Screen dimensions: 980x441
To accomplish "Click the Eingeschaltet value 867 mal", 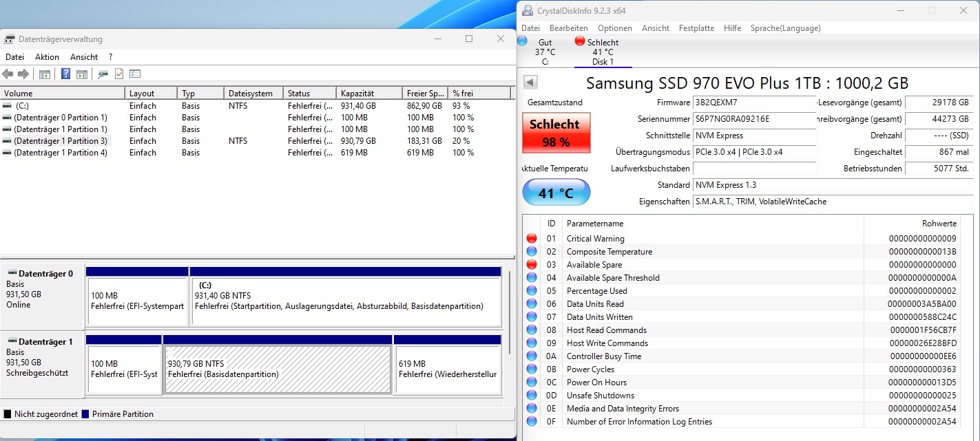I will pyautogui.click(x=939, y=152).
